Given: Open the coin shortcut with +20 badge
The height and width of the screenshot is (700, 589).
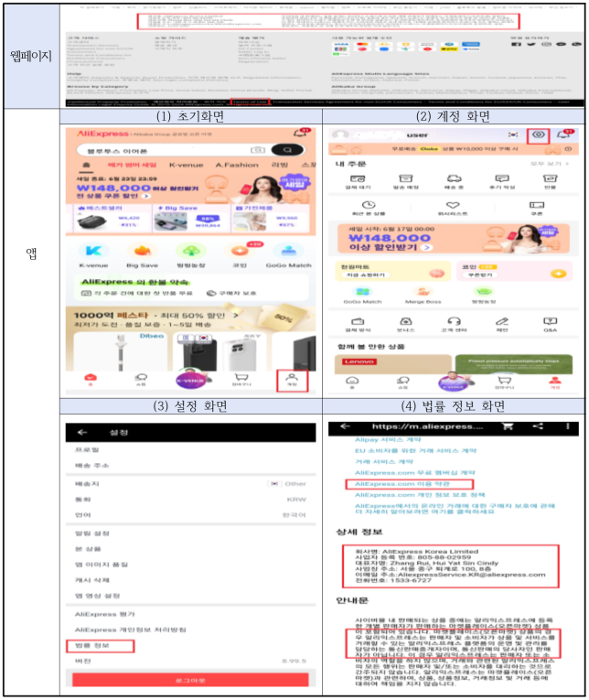Looking at the screenshot, I should (241, 251).
